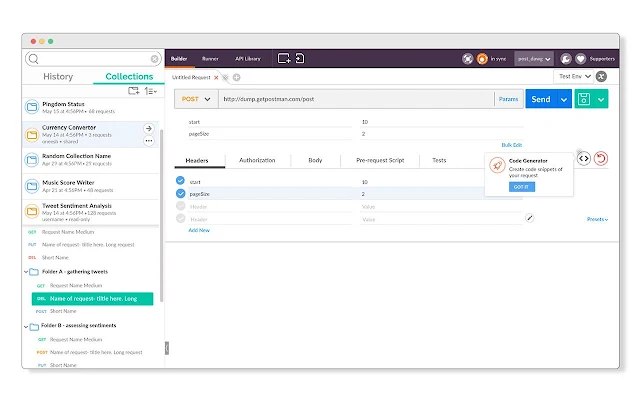Open a new window using the header icon
640x400 pixels.
coord(284,58)
